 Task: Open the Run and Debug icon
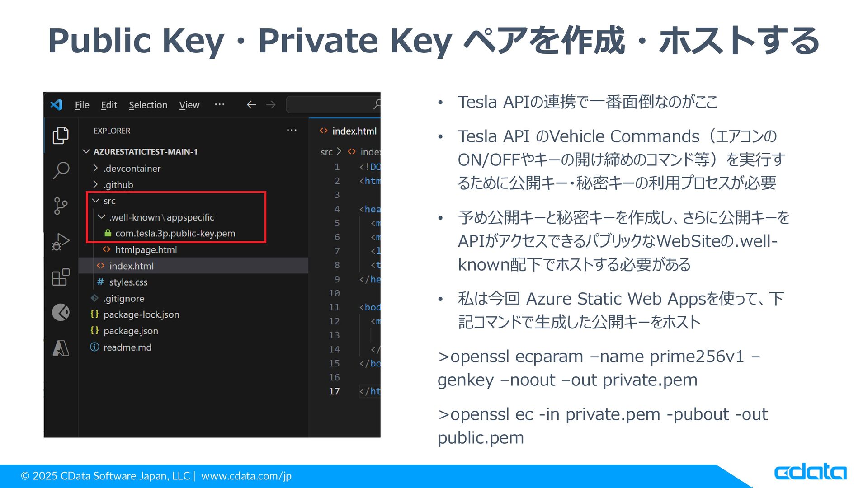coord(61,242)
